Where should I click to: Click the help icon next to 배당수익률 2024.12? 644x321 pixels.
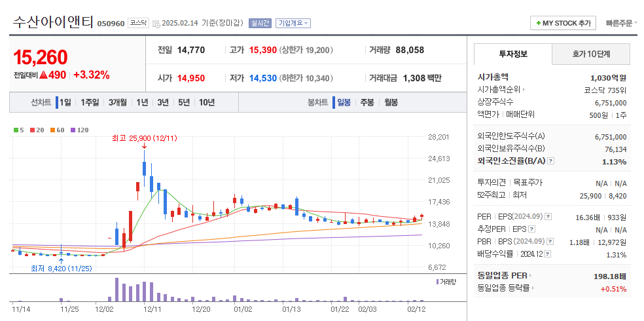point(548,254)
